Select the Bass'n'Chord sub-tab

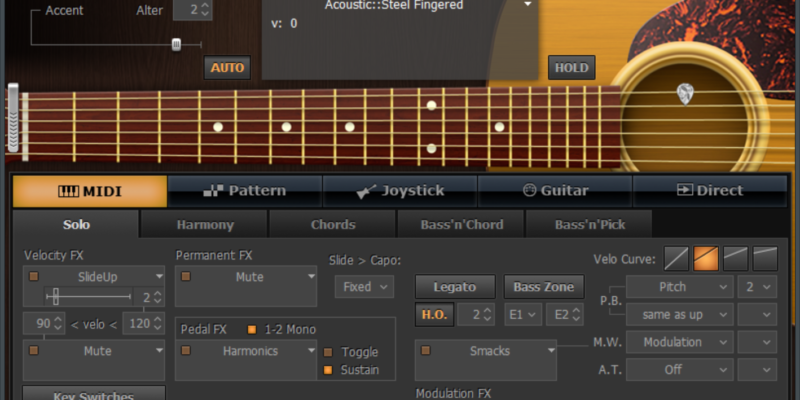coord(461,224)
